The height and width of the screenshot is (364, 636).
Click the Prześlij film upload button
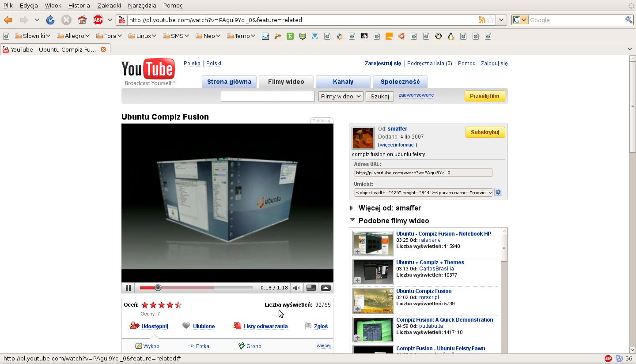point(485,96)
